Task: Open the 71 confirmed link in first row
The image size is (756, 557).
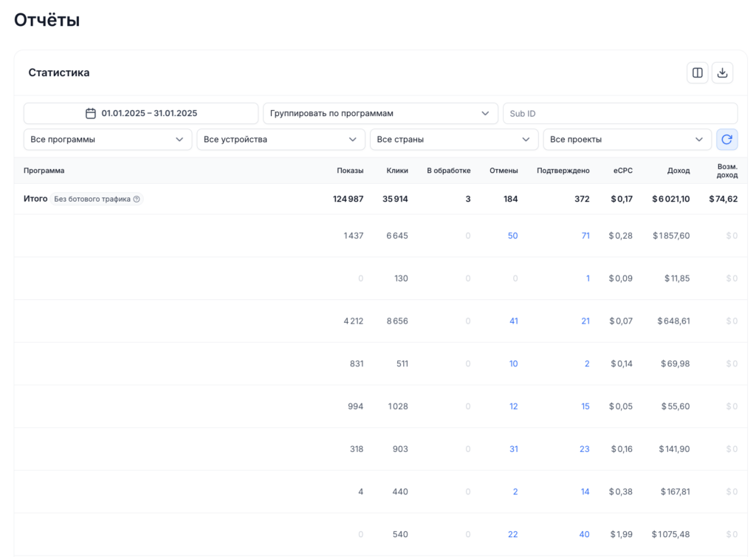Action: tap(585, 236)
